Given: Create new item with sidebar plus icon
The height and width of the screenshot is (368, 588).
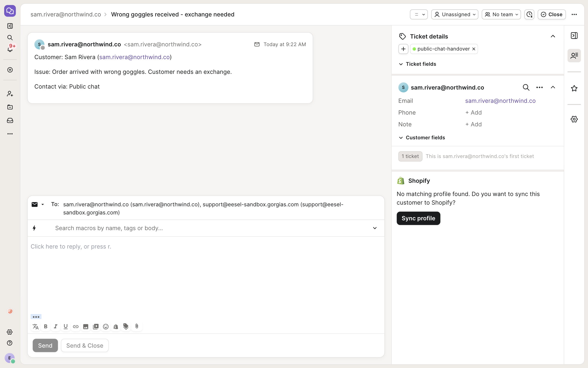Looking at the screenshot, I should click(x=10, y=70).
